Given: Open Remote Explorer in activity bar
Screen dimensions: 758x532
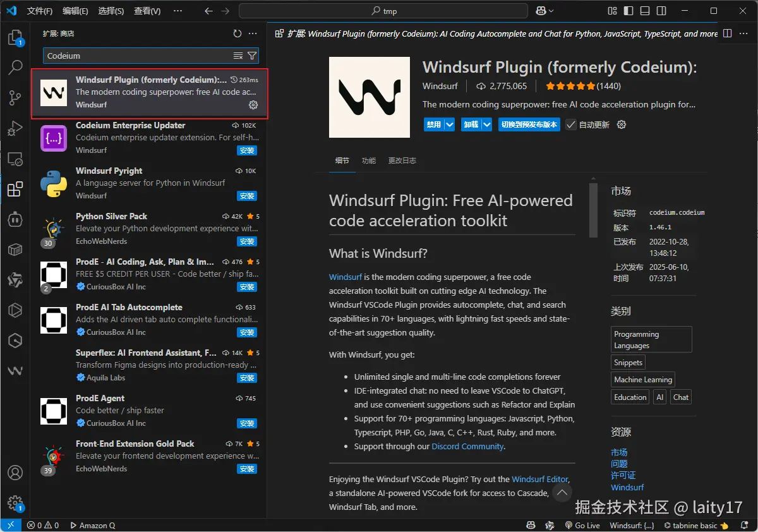Looking at the screenshot, I should click(15, 159).
